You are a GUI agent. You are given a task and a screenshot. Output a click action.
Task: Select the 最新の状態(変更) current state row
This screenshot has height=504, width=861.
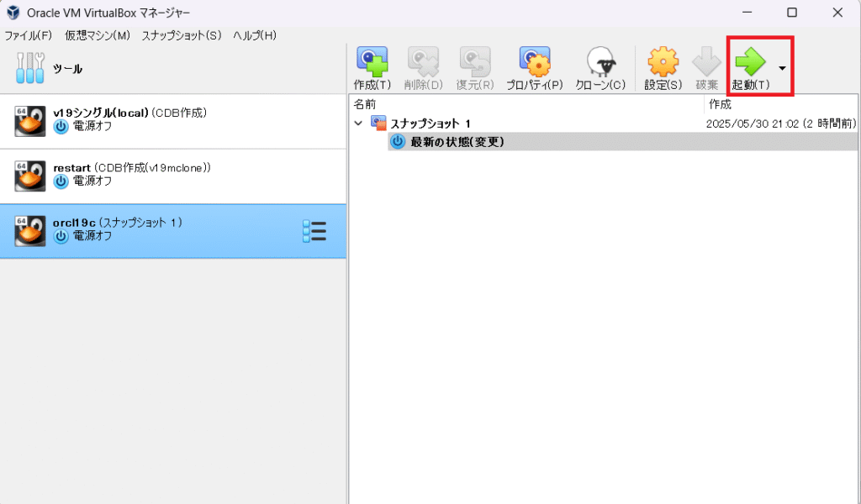point(457,142)
